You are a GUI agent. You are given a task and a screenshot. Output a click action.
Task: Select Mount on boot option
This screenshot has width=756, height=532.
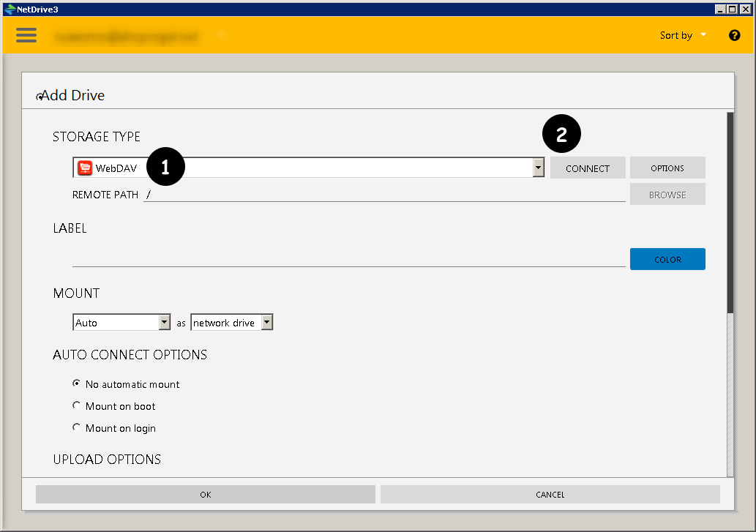click(x=77, y=405)
